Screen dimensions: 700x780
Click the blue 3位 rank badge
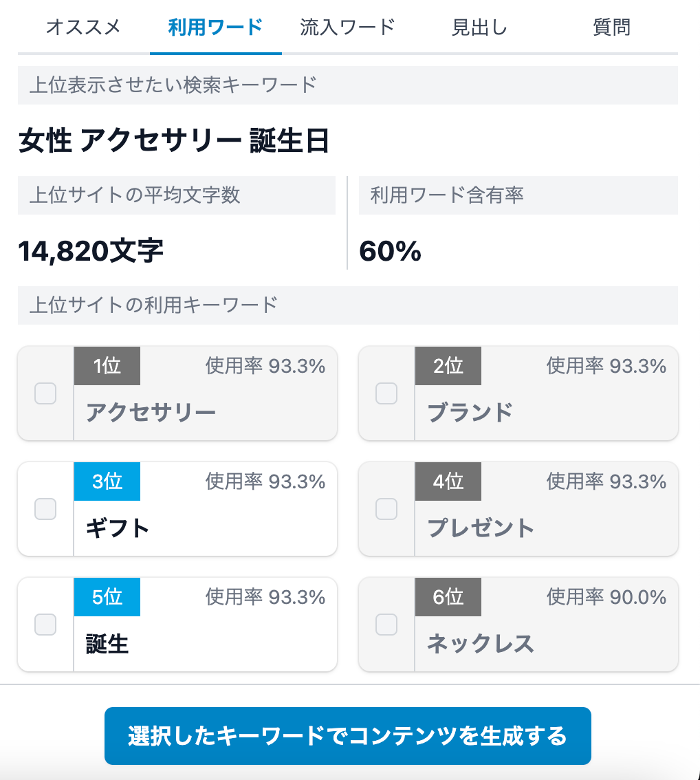pos(107,481)
